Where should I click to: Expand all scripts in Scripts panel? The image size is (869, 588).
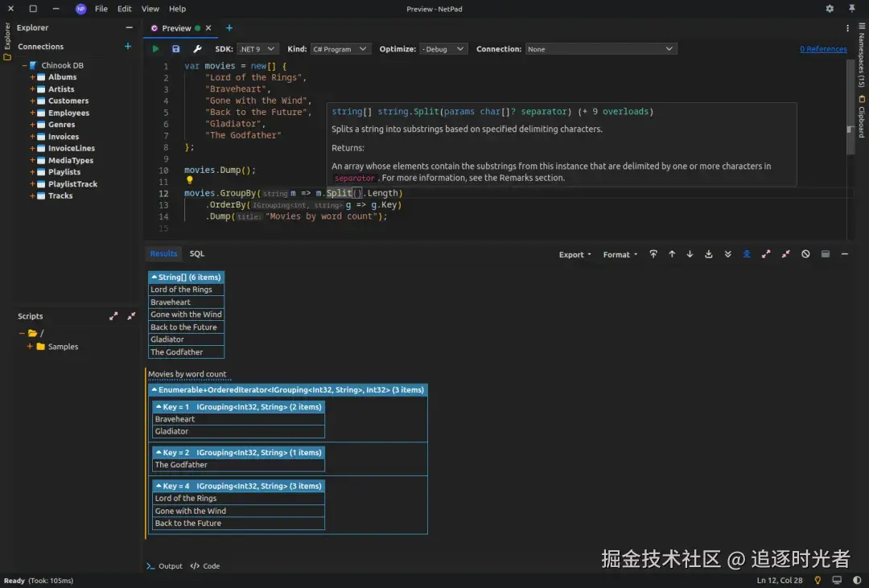[113, 316]
